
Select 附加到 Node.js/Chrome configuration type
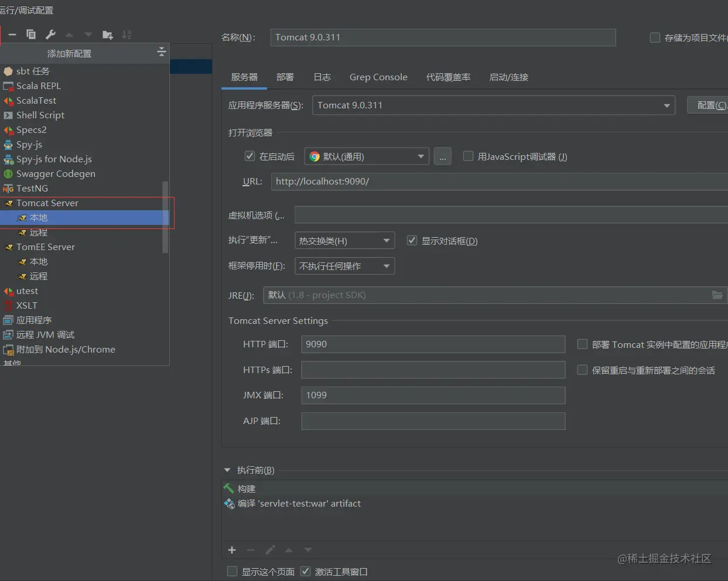tap(85, 349)
